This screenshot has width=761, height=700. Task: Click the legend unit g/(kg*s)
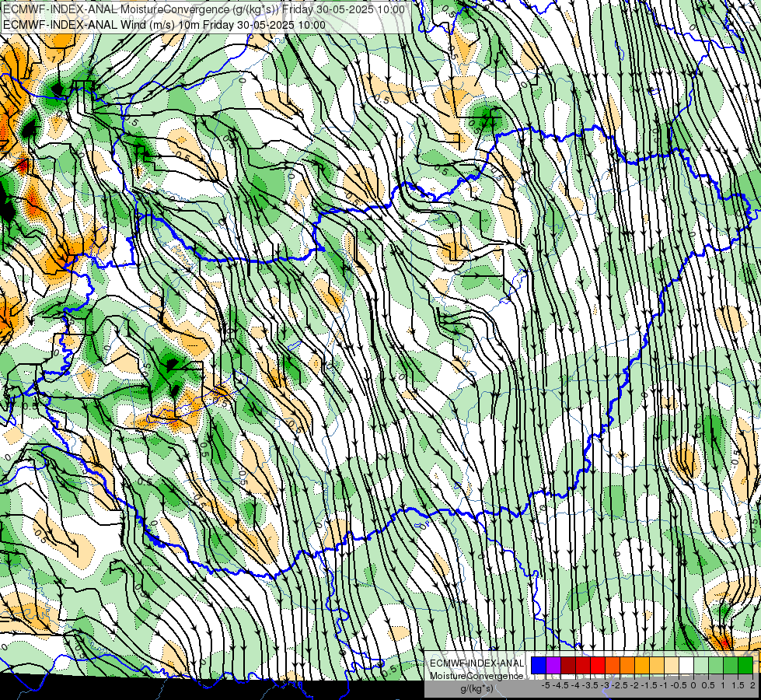pyautogui.click(x=476, y=688)
